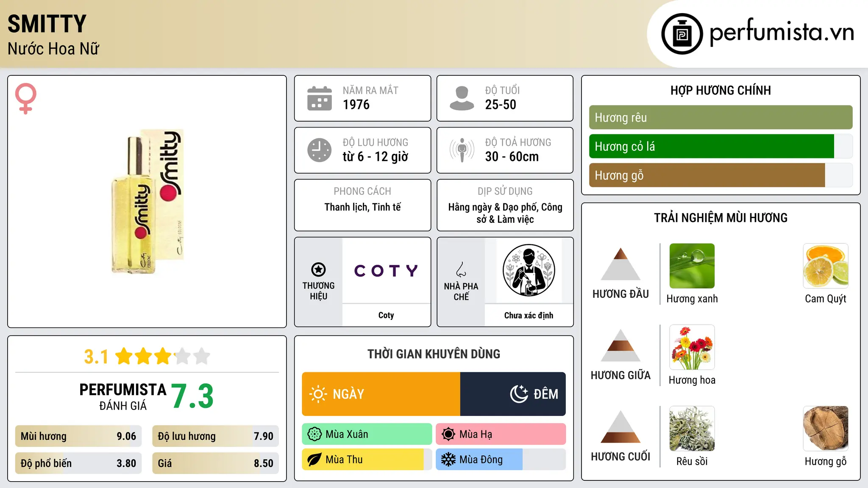This screenshot has width=868, height=488.
Task: Click the clock icon beside Độ lưu hương
Action: (320, 150)
